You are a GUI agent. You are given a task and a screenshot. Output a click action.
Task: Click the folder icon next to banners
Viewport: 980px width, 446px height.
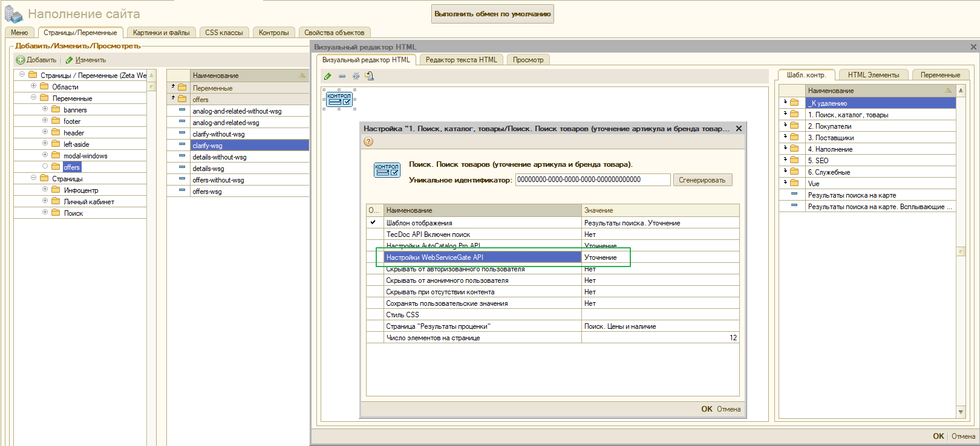tap(56, 109)
